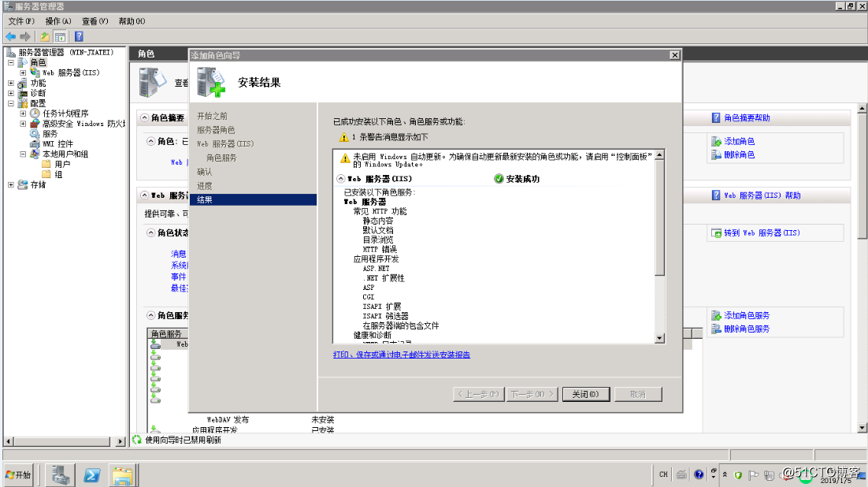The height and width of the screenshot is (487, 868).
Task: Click the Up one level toolbar icon
Action: [x=44, y=36]
